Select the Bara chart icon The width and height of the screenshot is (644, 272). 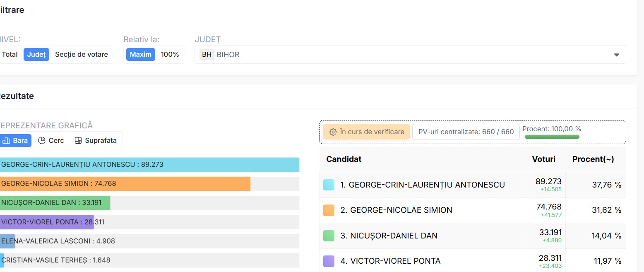click(6, 140)
